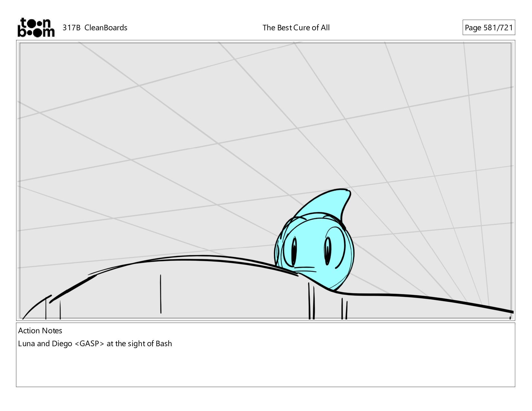Click the 'Page 581/721' page number box
The width and height of the screenshot is (532, 411).
coord(488,28)
